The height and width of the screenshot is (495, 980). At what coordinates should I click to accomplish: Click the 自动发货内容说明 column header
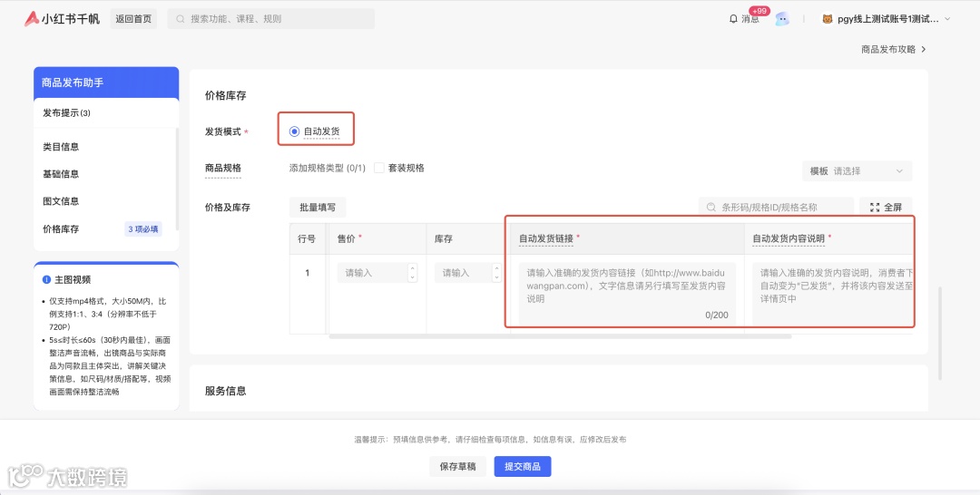pos(828,238)
